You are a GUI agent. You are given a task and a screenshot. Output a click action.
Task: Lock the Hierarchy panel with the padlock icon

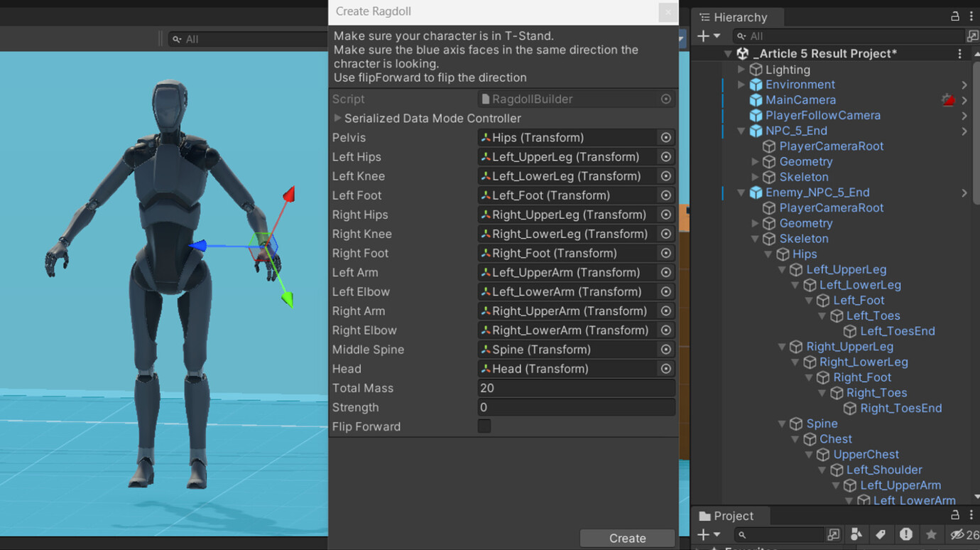point(955,16)
